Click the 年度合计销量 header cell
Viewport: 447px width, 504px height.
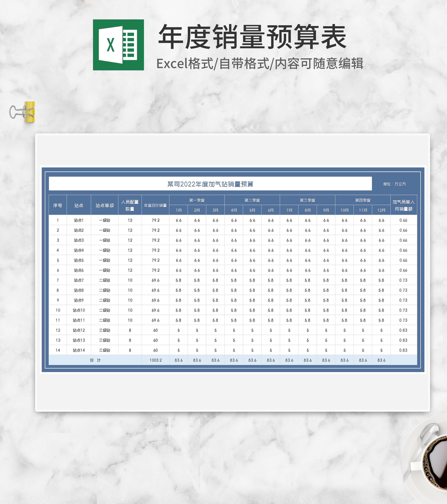coord(155,205)
